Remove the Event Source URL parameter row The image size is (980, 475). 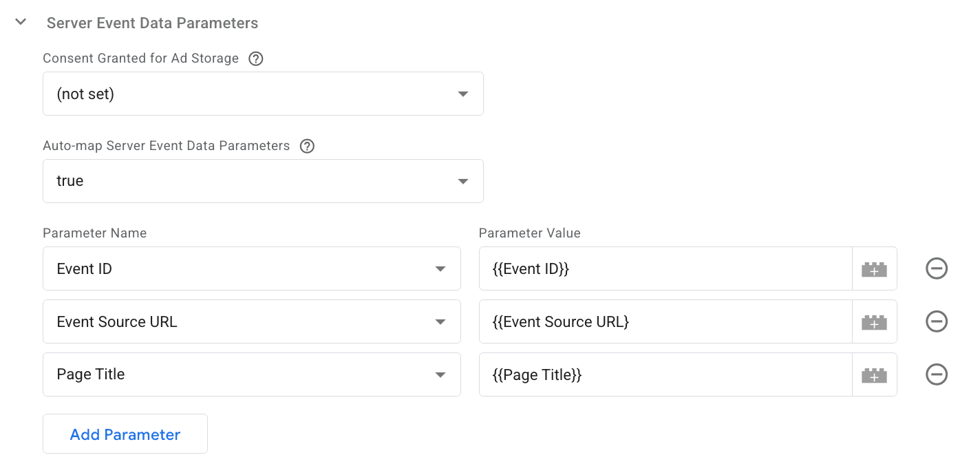(937, 321)
